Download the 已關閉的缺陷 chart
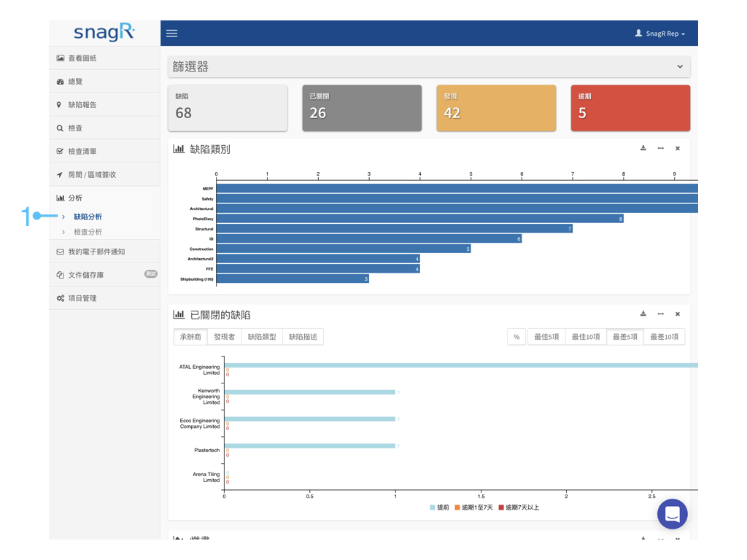 coord(643,314)
